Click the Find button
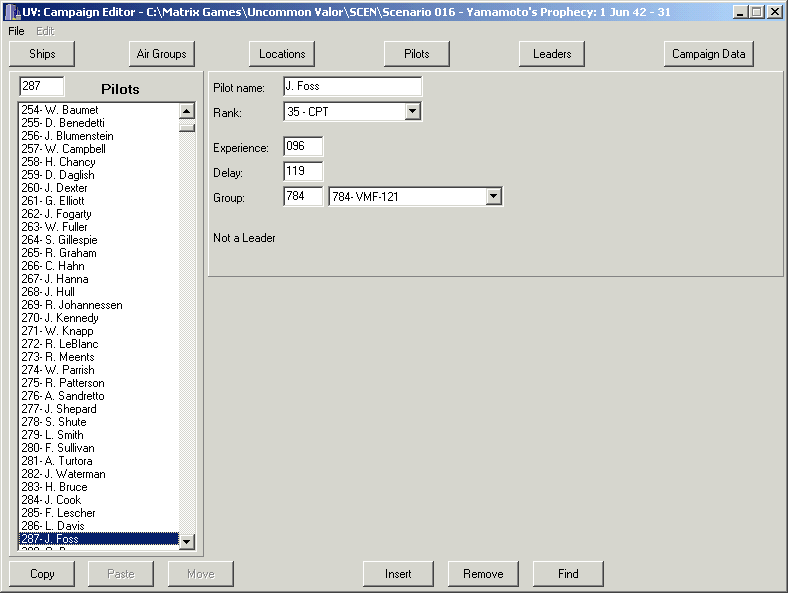Screen dimensions: 788x593 [x=568, y=574]
